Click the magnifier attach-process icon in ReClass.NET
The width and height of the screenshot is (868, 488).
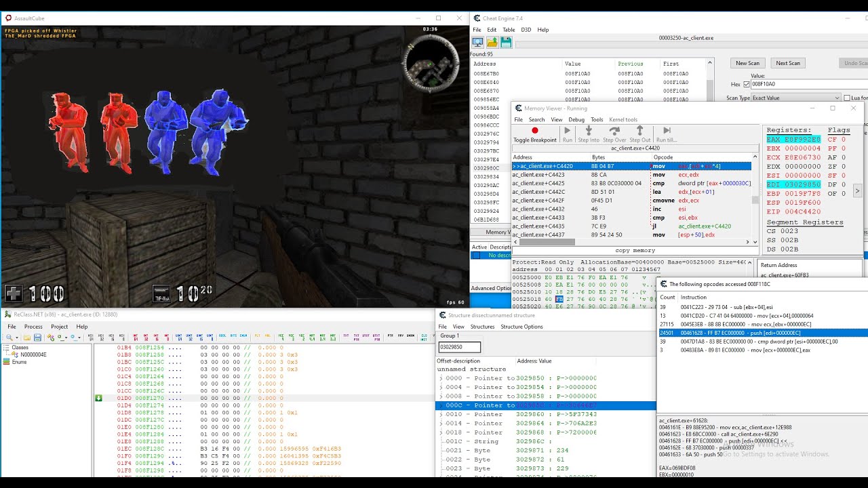(x=9, y=337)
